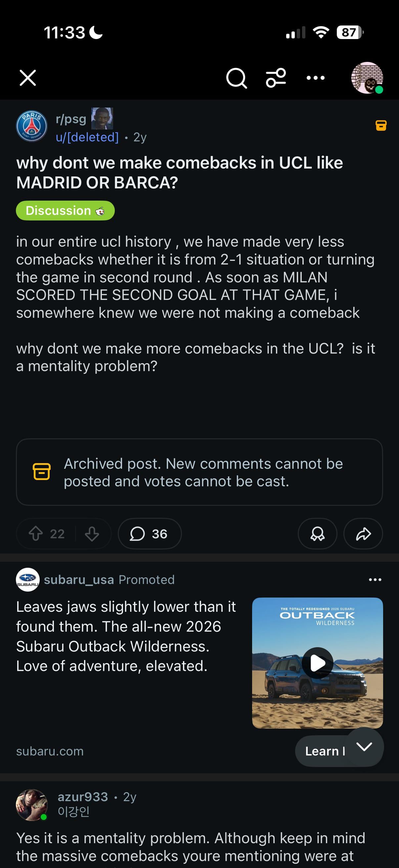The image size is (399, 868).
Task: Open the r/psg subreddit link
Action: (x=71, y=119)
